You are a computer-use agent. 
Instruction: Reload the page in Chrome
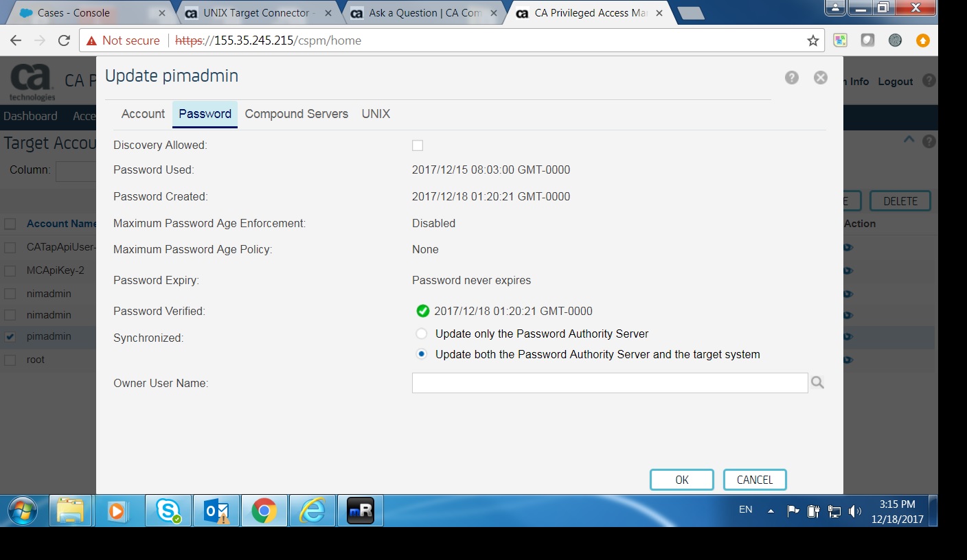64,40
